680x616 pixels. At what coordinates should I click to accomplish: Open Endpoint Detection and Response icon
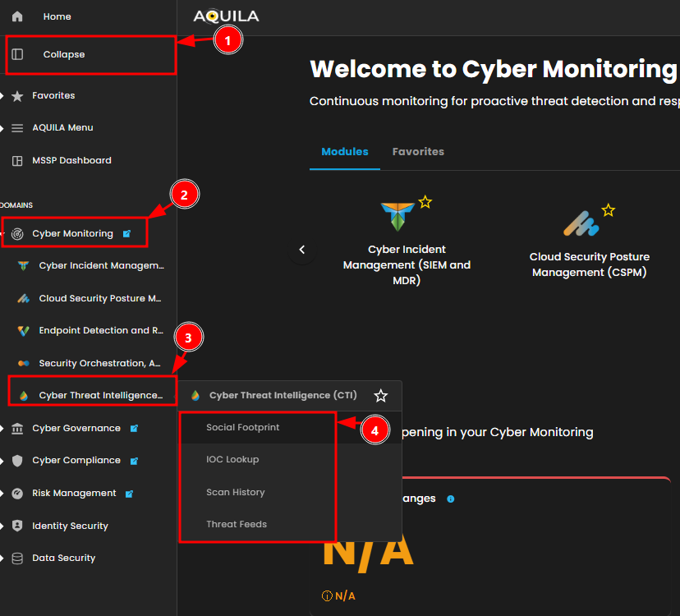23,330
